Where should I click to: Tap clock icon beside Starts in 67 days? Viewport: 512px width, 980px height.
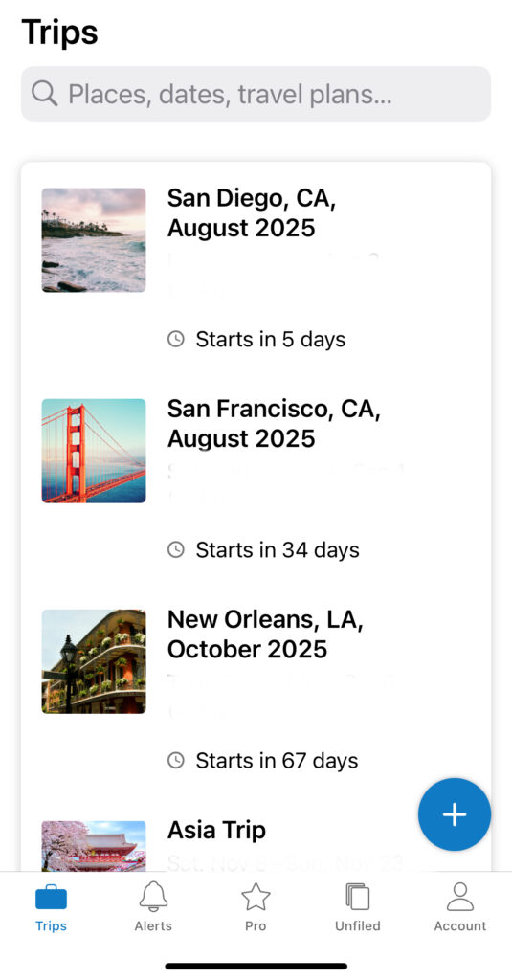(x=176, y=761)
